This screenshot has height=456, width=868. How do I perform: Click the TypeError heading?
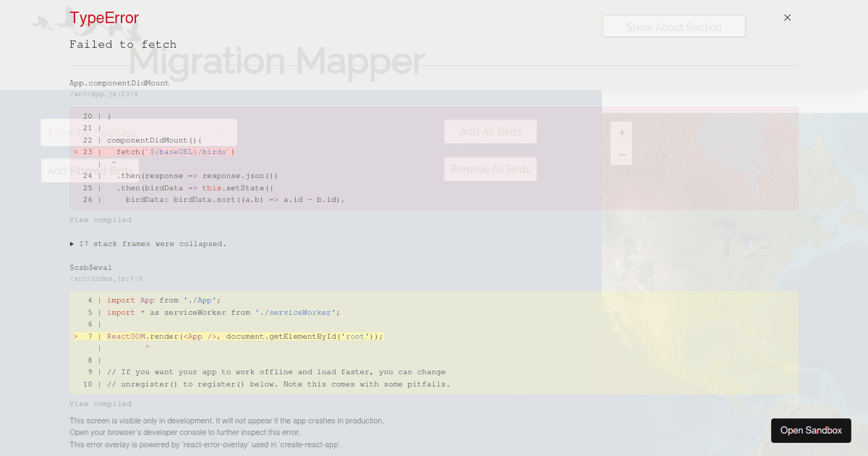(103, 18)
